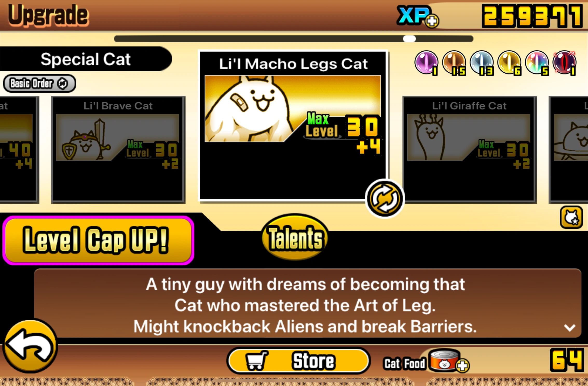Expand the cat description chevron
588x386 pixels.
(570, 328)
